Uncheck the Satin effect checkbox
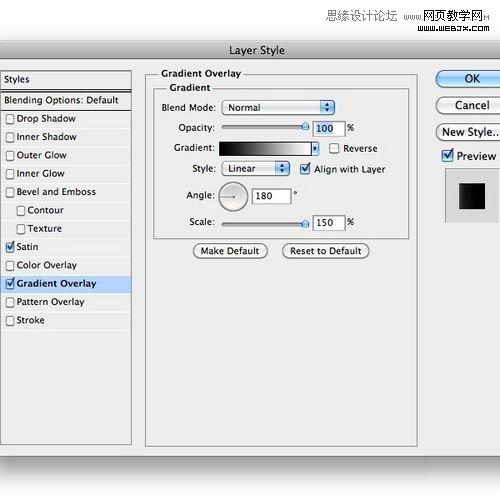Viewport: 500px width, 500px height. tap(10, 247)
